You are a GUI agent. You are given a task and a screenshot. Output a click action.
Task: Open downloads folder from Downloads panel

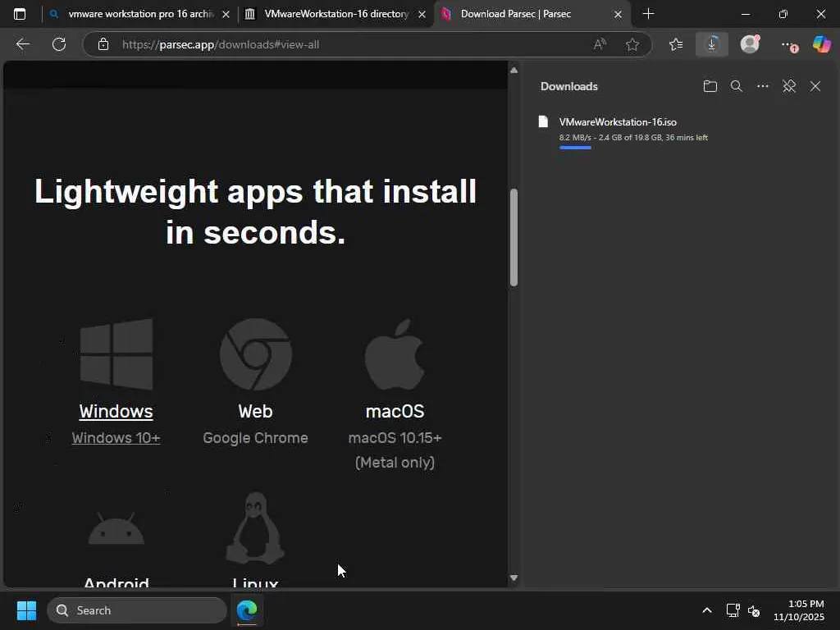tap(710, 86)
